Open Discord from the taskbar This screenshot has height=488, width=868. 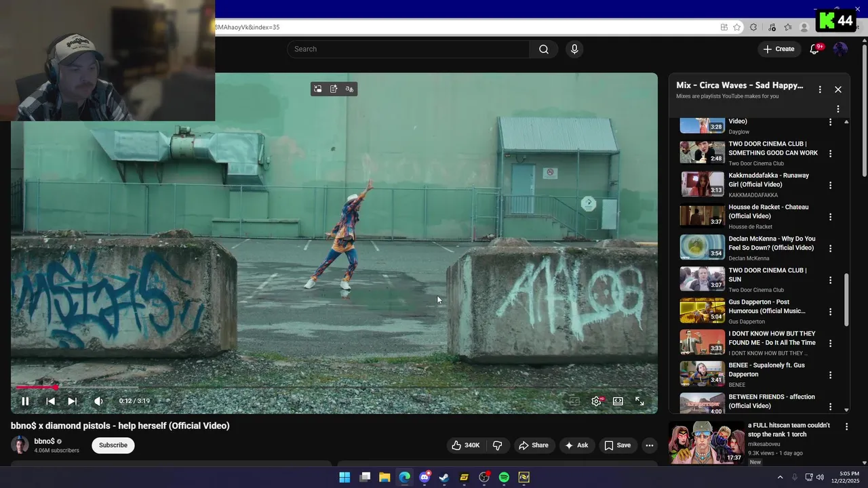[425, 477]
